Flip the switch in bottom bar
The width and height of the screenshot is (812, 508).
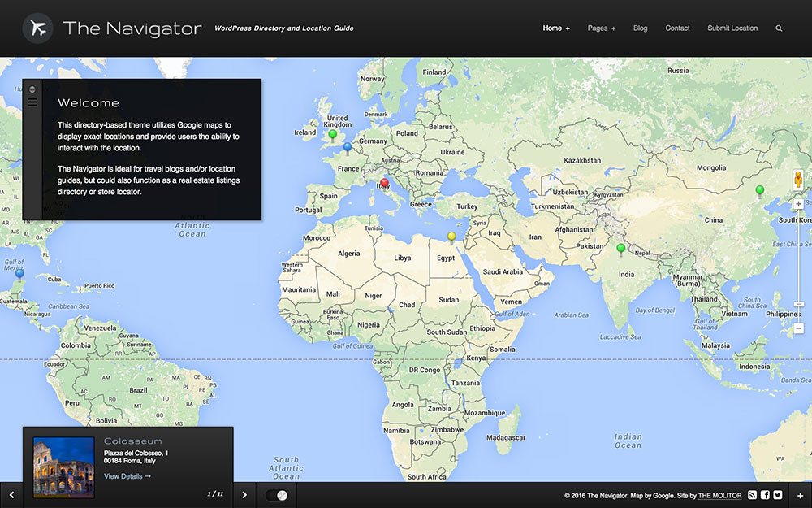pyautogui.click(x=277, y=495)
